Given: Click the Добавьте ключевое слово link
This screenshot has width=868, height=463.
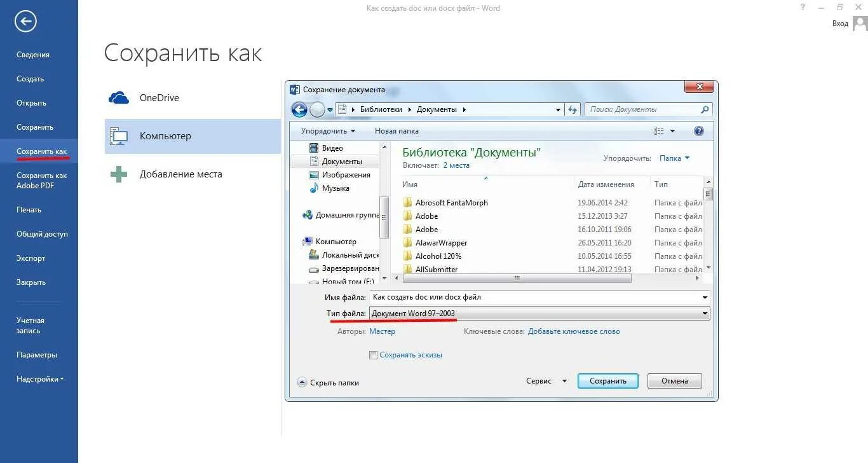Looking at the screenshot, I should coord(574,331).
